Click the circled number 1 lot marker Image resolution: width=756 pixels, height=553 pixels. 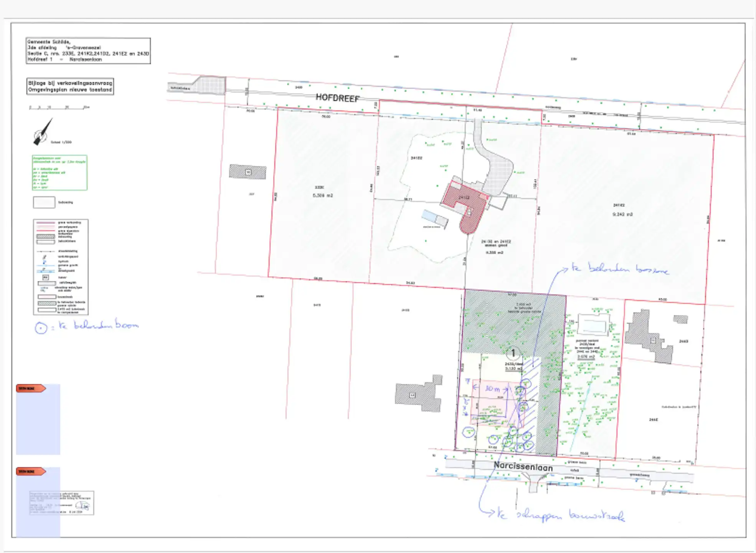click(x=513, y=353)
